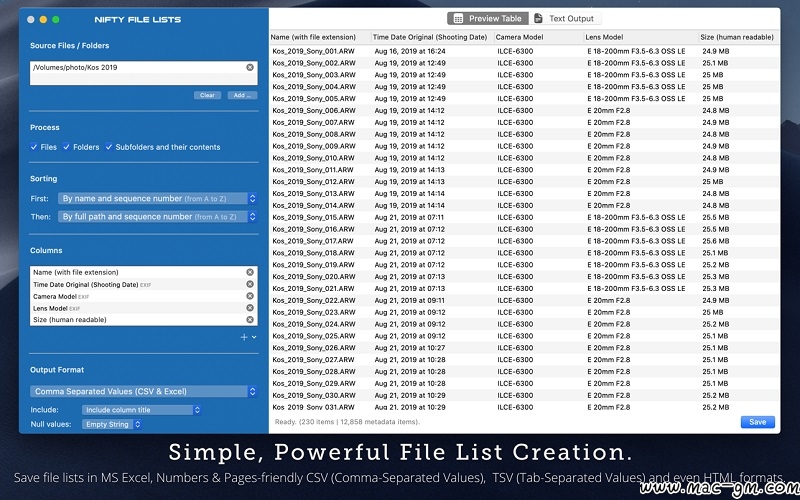Open the Null values Empty String dropdown

pos(111,424)
